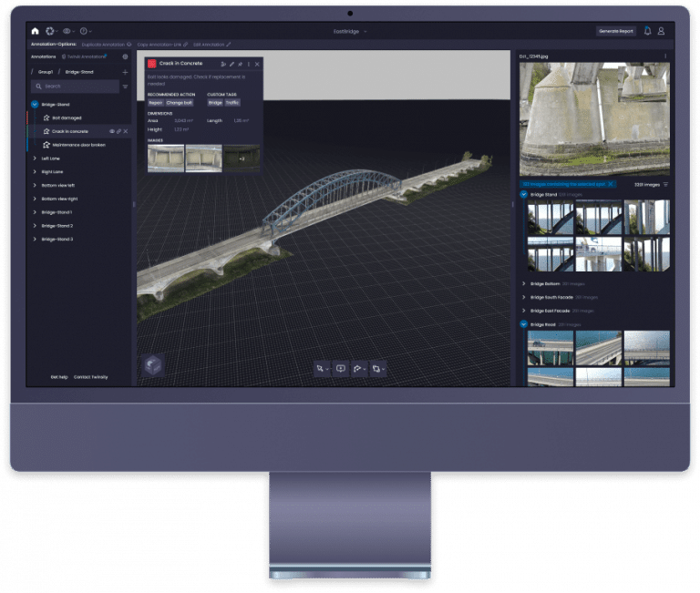The image size is (700, 593).
Task: Click the red Crack in Concrete color swatch
Action: [x=152, y=64]
